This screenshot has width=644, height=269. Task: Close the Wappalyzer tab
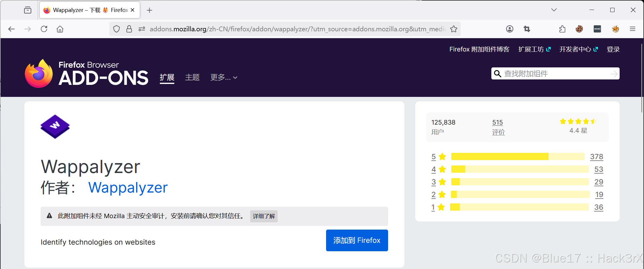click(x=132, y=10)
